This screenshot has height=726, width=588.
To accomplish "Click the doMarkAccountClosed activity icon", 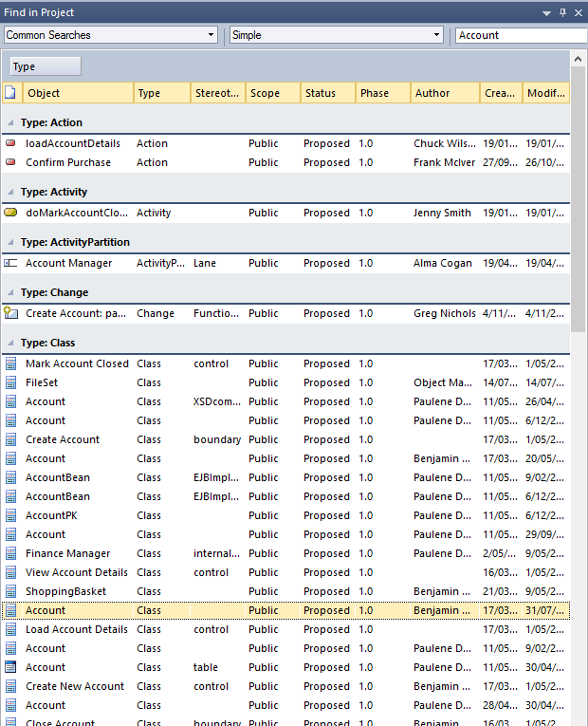I will point(10,213).
